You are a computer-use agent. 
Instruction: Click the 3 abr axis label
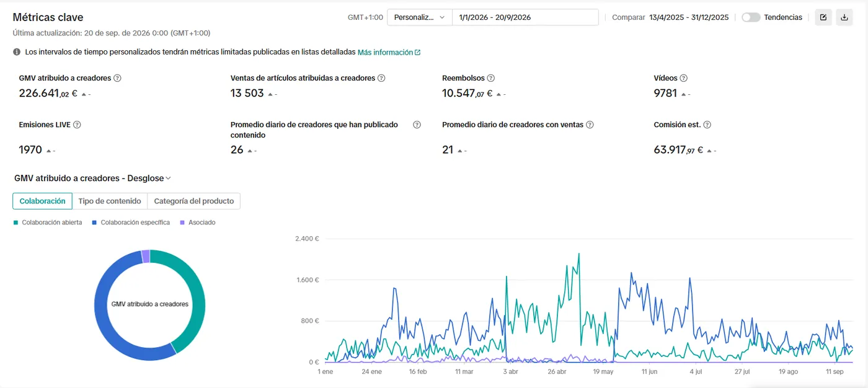[x=510, y=372]
